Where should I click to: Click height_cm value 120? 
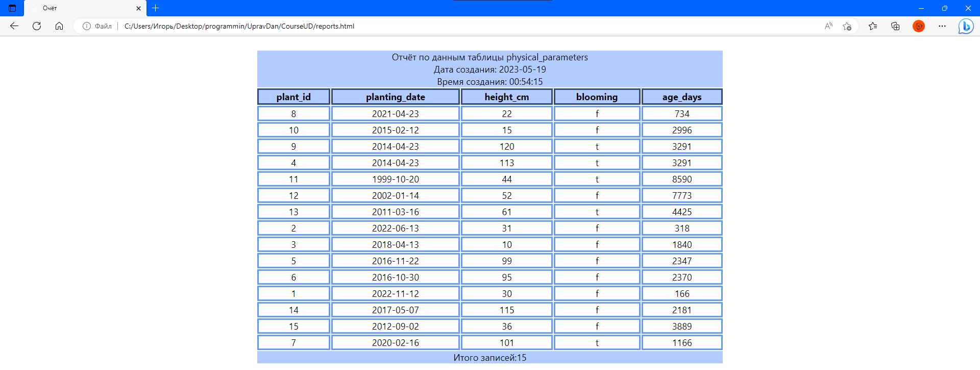(x=507, y=146)
